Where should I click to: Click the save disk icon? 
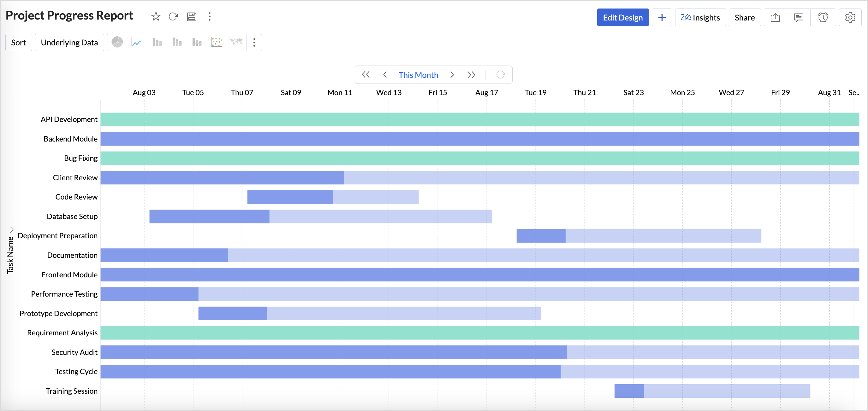(x=191, y=16)
